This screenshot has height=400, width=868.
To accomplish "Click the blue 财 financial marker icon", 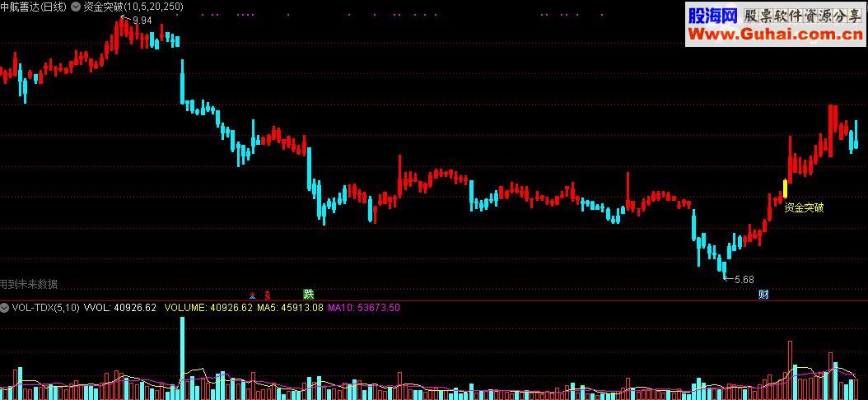I will point(763,295).
